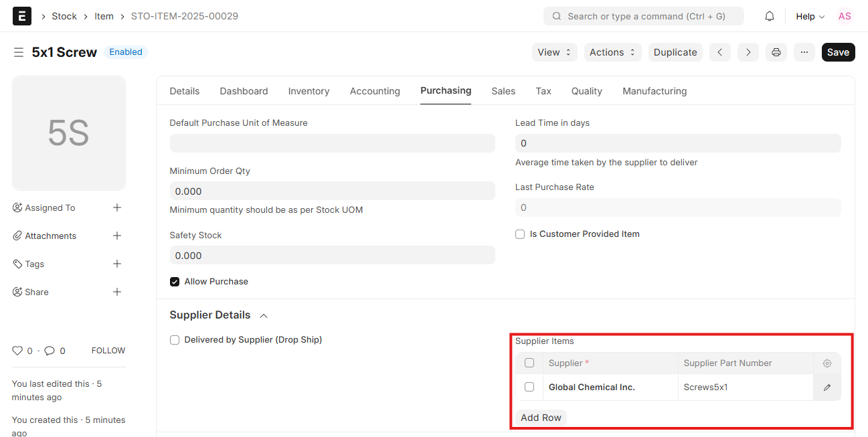Viewport: 868px width, 437px height.
Task: Switch to the Manufacturing tab
Action: (654, 91)
